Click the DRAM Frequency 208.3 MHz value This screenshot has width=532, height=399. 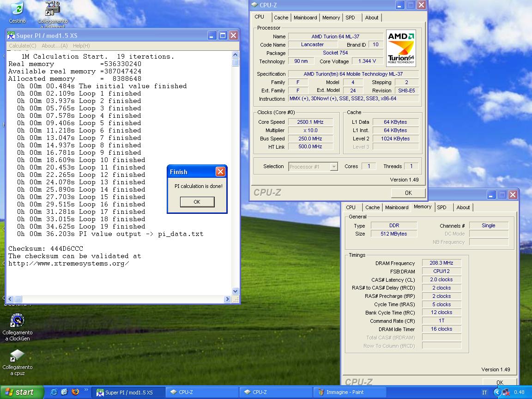pos(441,263)
